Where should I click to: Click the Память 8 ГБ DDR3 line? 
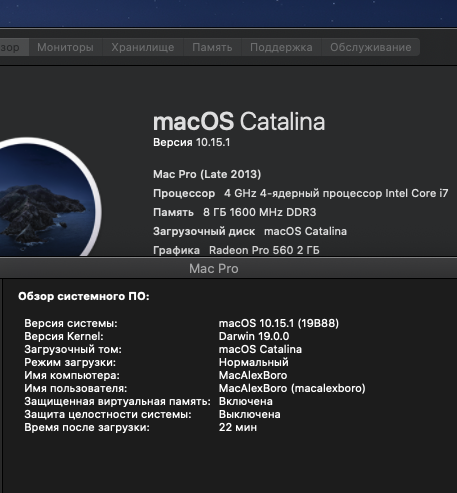(x=235, y=212)
